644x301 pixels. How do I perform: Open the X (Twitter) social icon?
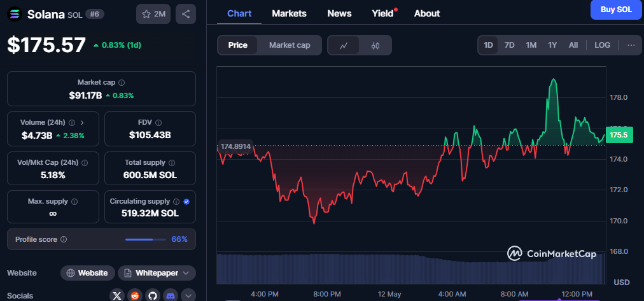[x=117, y=296]
